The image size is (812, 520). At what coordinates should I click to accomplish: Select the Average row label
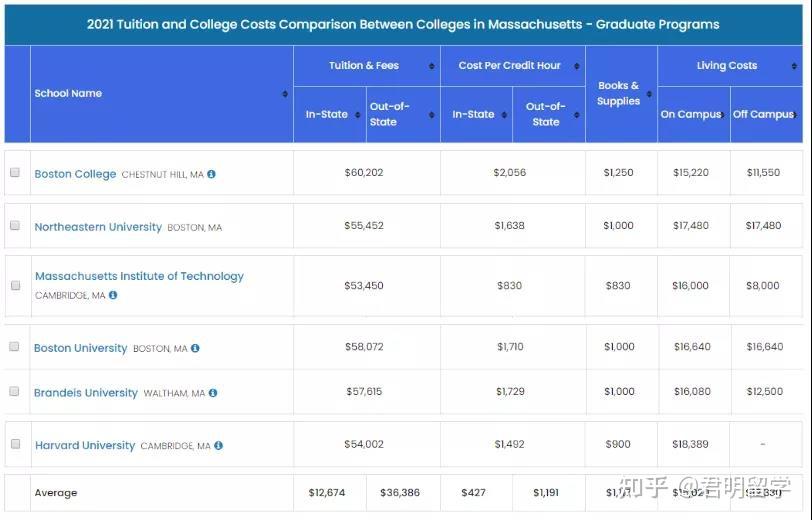(56, 493)
